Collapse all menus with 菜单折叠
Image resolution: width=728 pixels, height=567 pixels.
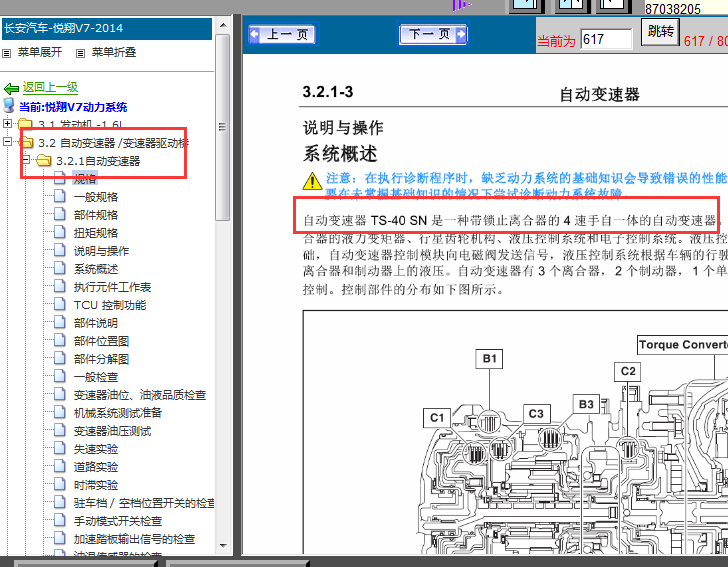click(114, 52)
